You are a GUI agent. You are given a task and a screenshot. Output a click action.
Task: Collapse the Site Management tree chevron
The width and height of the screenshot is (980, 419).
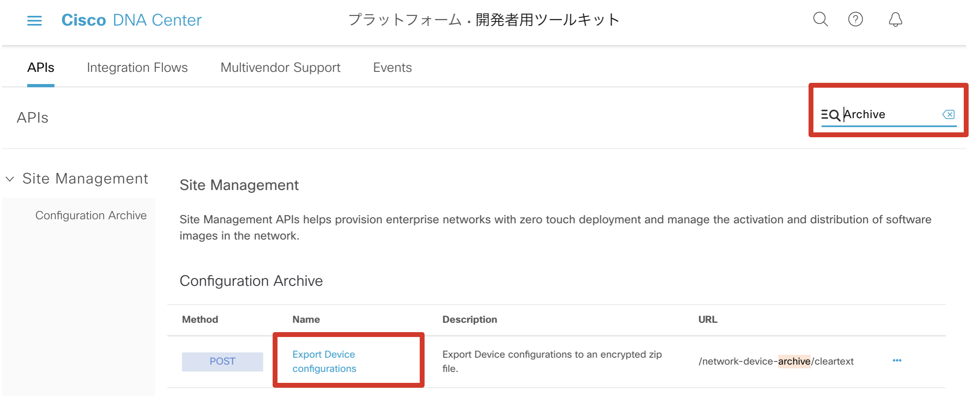pyautogui.click(x=10, y=179)
